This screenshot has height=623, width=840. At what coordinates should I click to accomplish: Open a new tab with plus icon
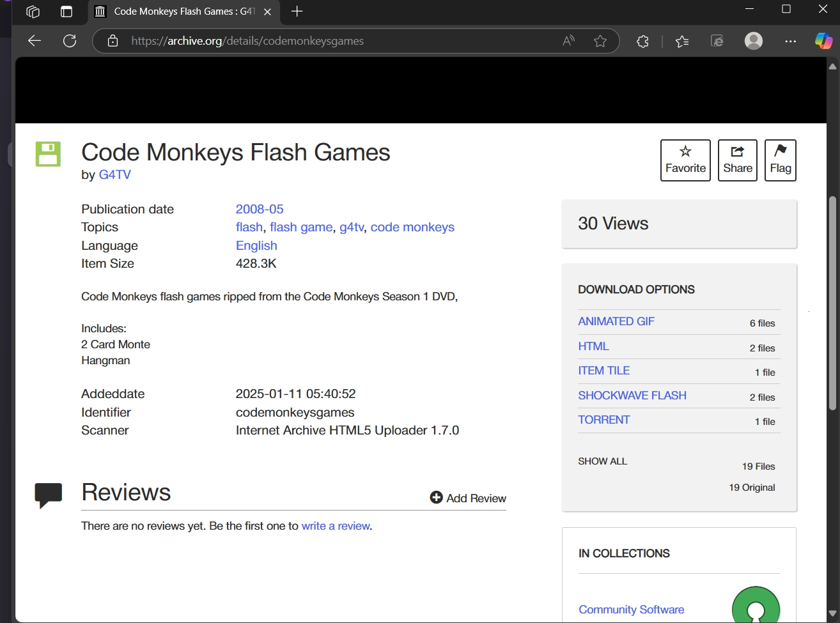pos(297,12)
